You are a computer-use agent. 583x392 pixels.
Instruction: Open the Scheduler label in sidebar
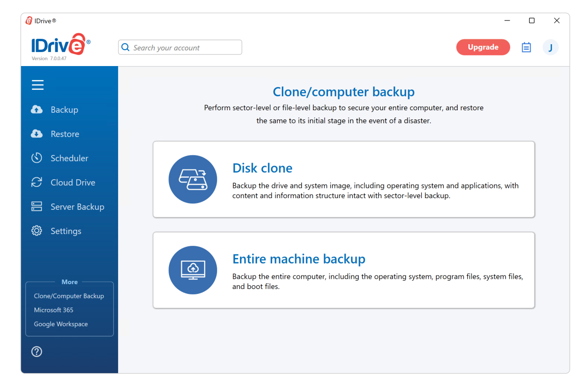[x=69, y=158]
